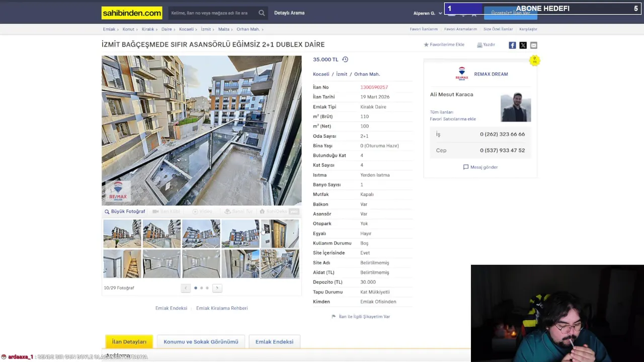Select Daire breadcrumb
Viewport: 644px width, 362px height.
(x=167, y=29)
